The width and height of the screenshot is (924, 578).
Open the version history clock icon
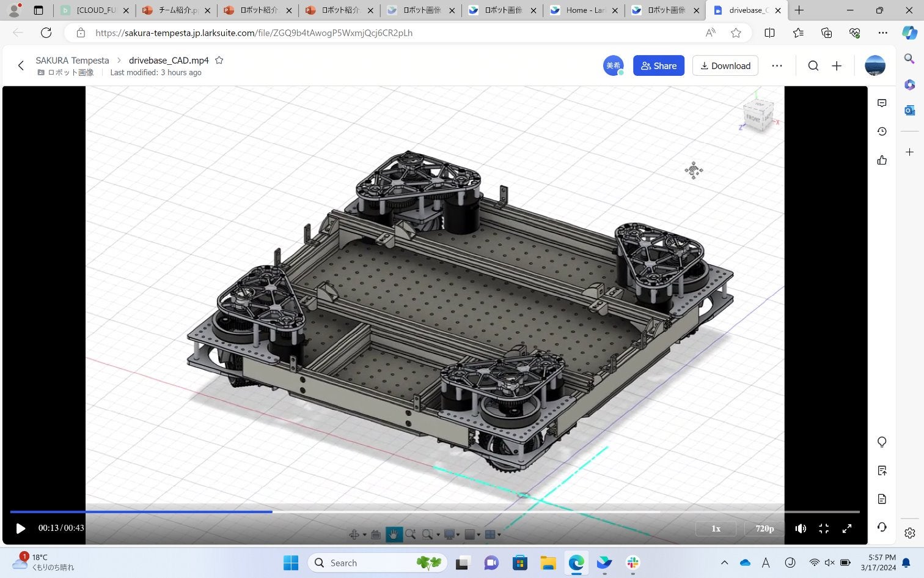point(882,132)
